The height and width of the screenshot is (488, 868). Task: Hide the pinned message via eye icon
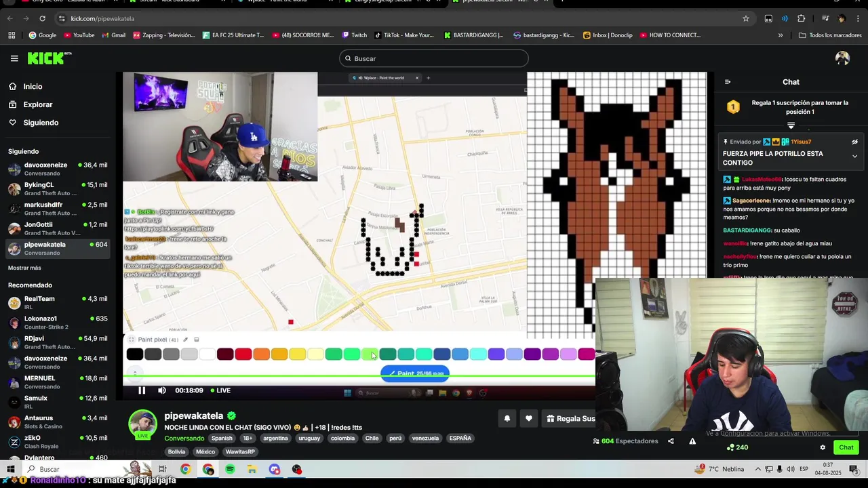tap(854, 142)
